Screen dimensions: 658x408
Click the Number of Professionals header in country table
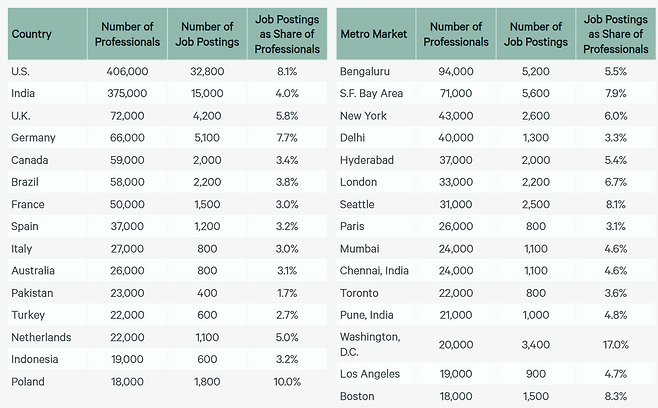[125, 34]
